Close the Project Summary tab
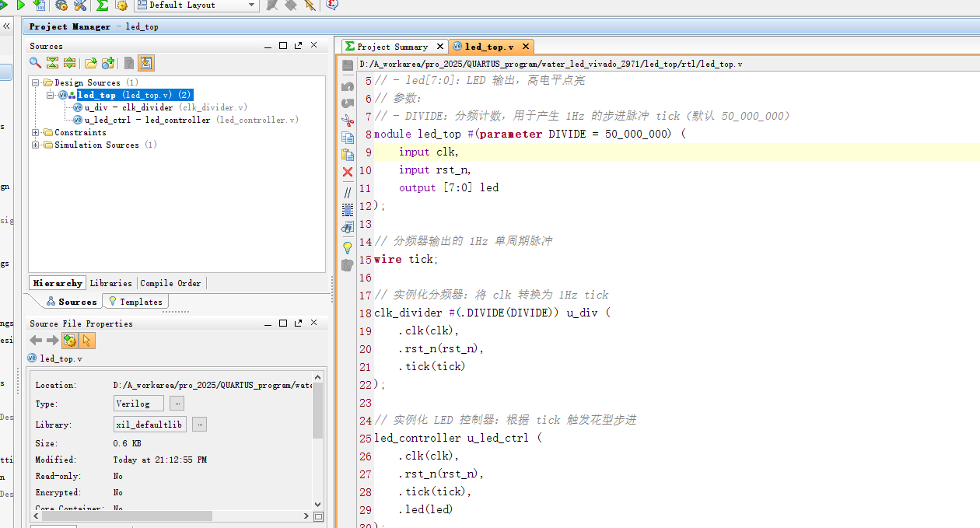Screen dimensions: 980x528 [x=439, y=47]
